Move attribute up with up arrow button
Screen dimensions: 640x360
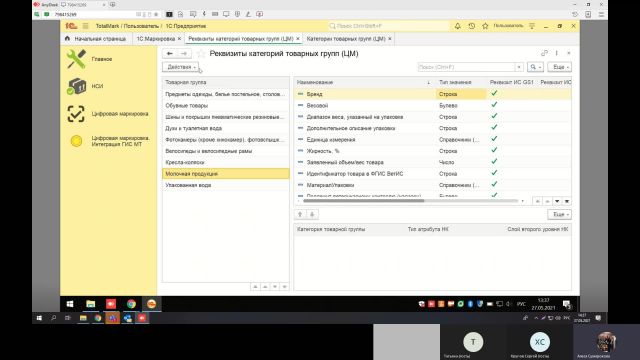tap(300, 214)
